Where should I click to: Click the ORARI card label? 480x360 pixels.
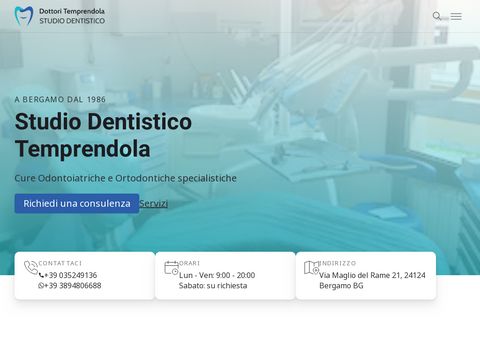189,263
